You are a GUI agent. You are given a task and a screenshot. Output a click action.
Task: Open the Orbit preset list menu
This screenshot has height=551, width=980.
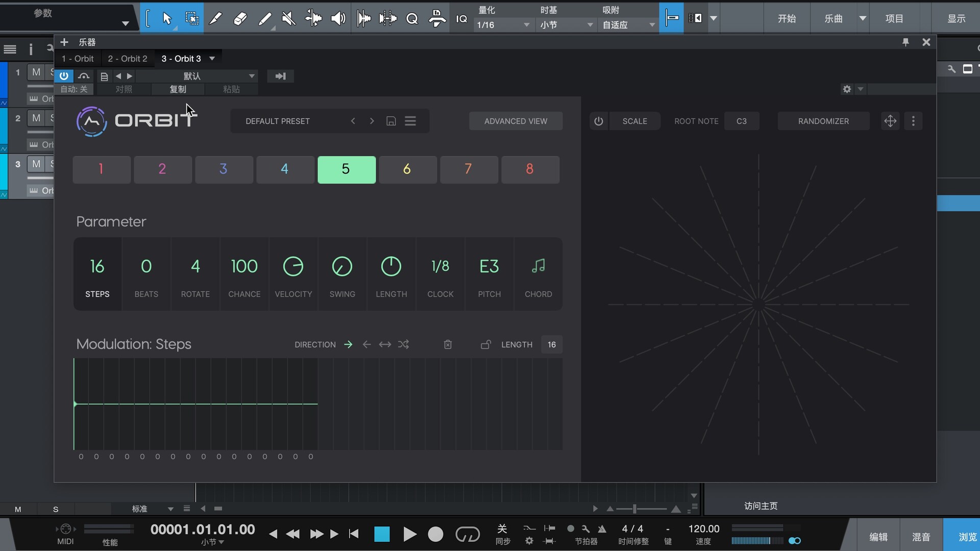pyautogui.click(x=410, y=121)
